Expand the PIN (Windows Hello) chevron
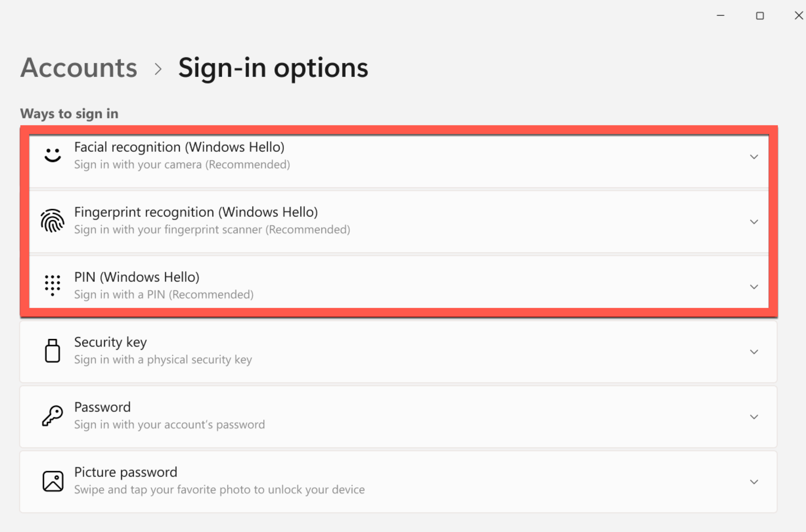Viewport: 806px width, 532px height. tap(754, 287)
